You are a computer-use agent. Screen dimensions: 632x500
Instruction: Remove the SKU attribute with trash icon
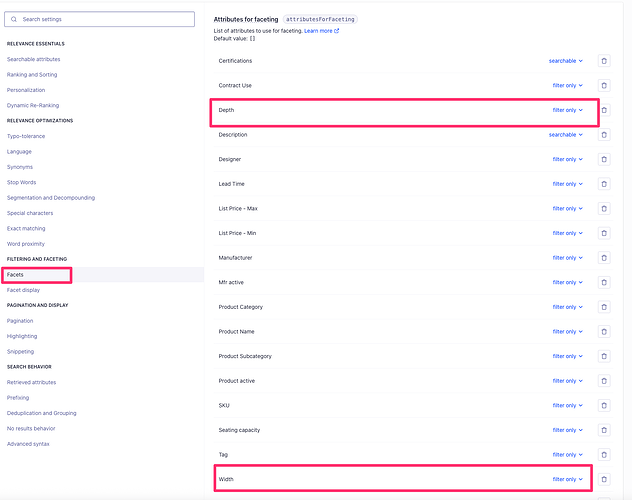coord(604,405)
